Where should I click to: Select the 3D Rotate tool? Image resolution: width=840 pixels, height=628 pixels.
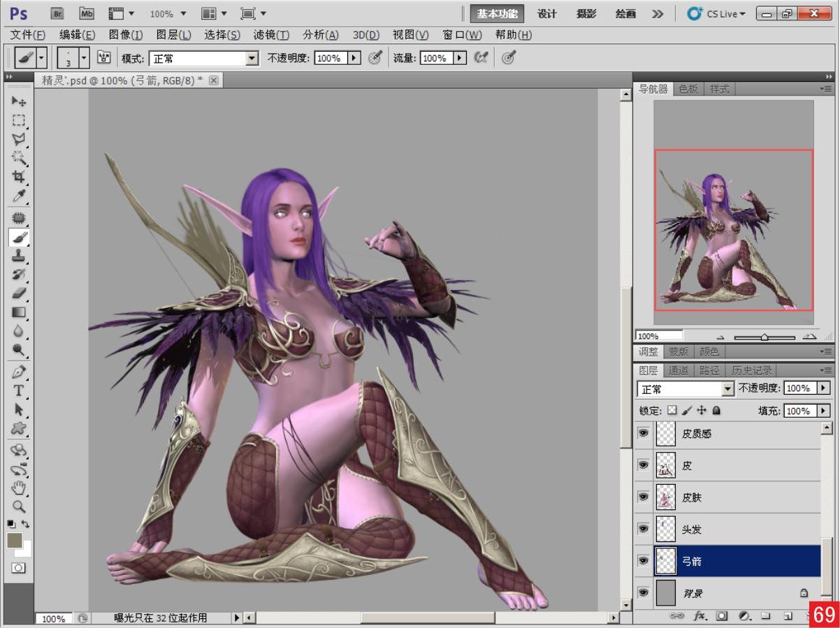19,450
